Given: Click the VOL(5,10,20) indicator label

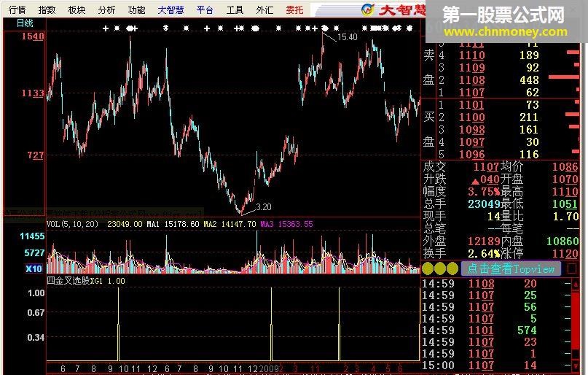Looking at the screenshot, I should pos(72,224).
